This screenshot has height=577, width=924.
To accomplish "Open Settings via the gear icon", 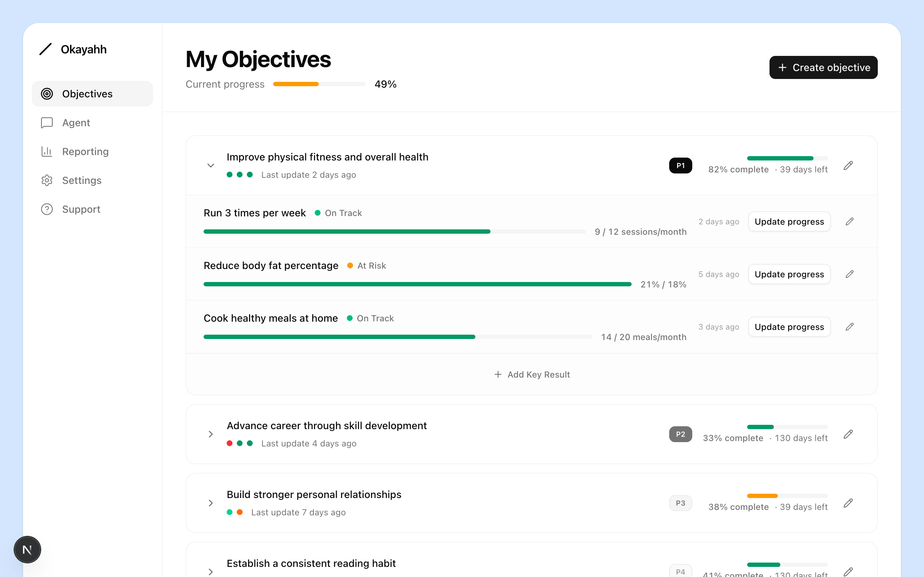I will tap(47, 180).
